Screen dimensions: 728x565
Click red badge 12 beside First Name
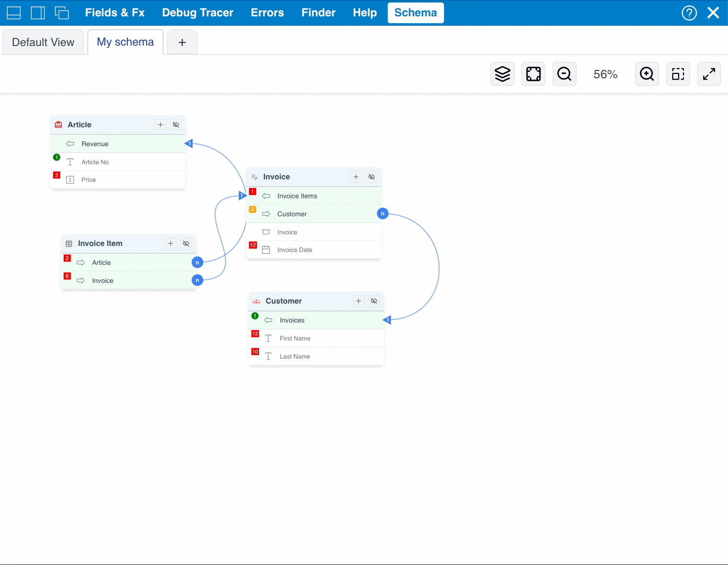pos(255,334)
